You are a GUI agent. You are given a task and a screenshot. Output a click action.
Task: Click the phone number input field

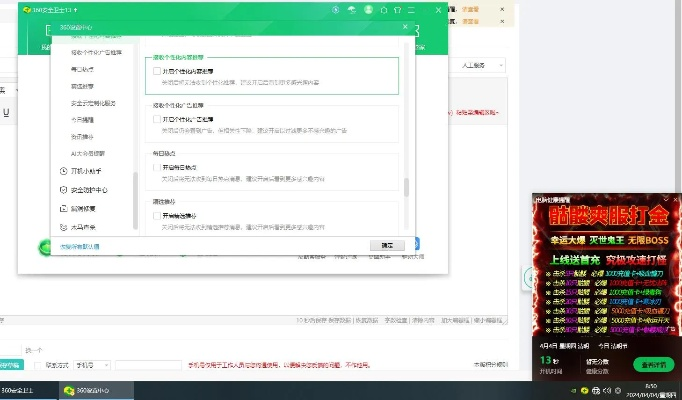pyautogui.click(x=148, y=365)
